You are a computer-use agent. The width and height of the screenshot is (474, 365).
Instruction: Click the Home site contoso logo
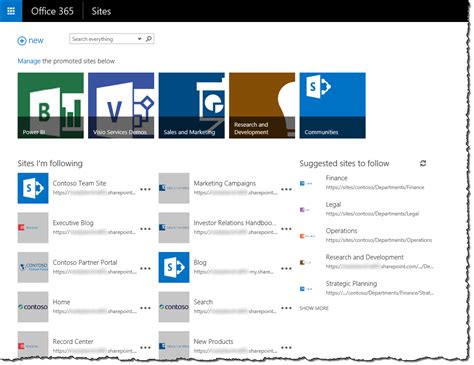(33, 307)
